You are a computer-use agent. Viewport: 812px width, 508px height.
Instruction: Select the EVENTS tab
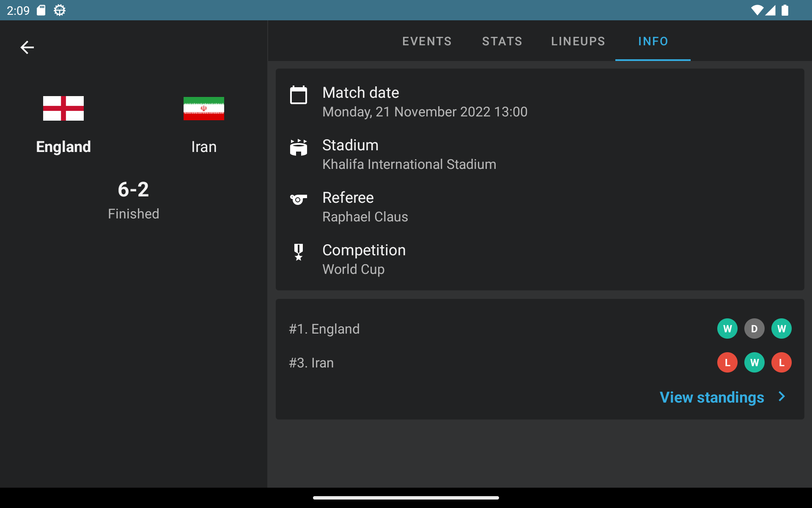click(x=427, y=40)
